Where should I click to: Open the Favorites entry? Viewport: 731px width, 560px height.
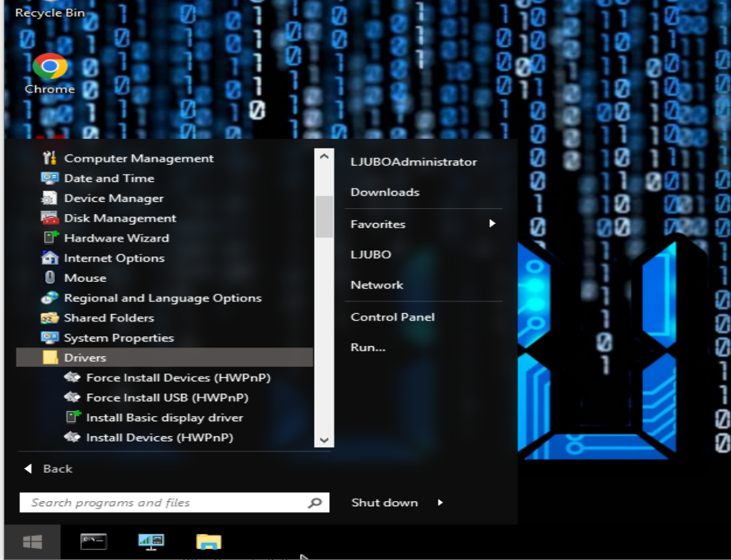(377, 224)
